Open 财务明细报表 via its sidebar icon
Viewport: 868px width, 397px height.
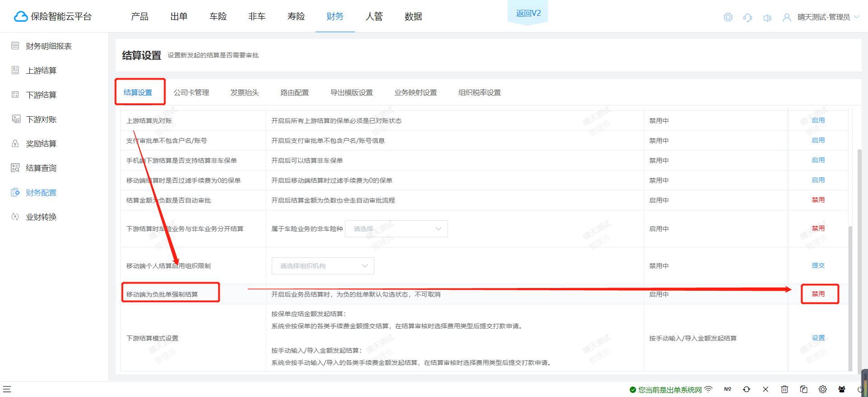click(x=15, y=46)
